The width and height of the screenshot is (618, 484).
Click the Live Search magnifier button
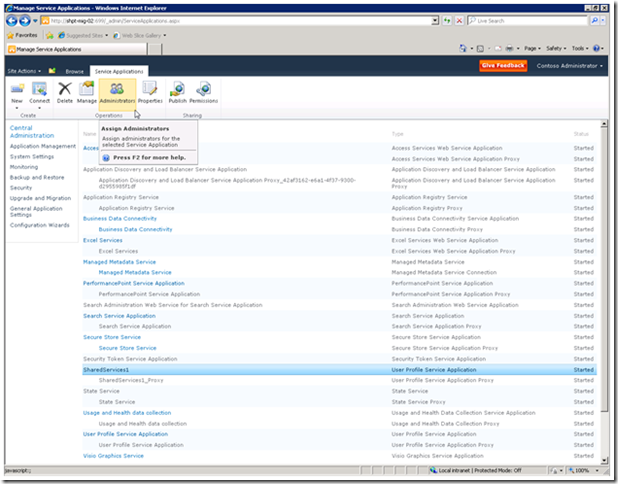tap(594, 20)
